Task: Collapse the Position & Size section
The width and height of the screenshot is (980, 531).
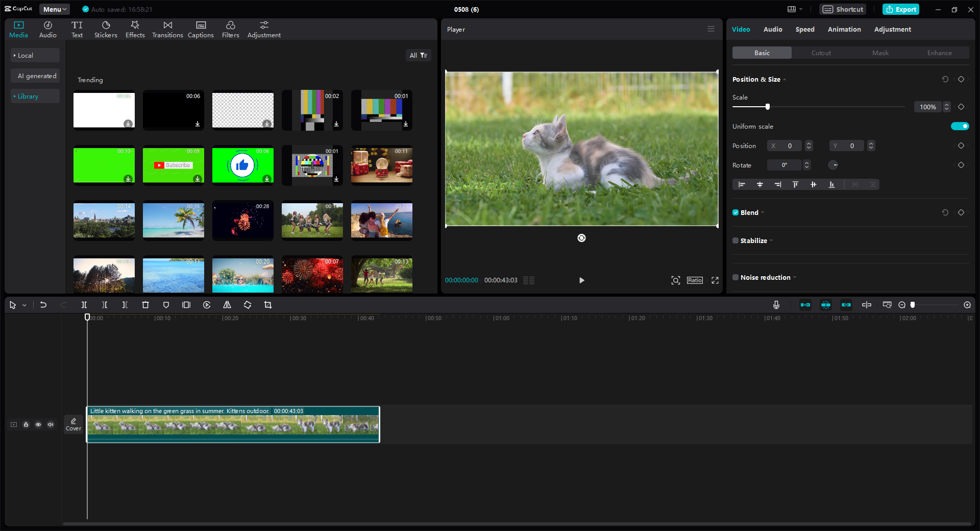Action: 784,80
